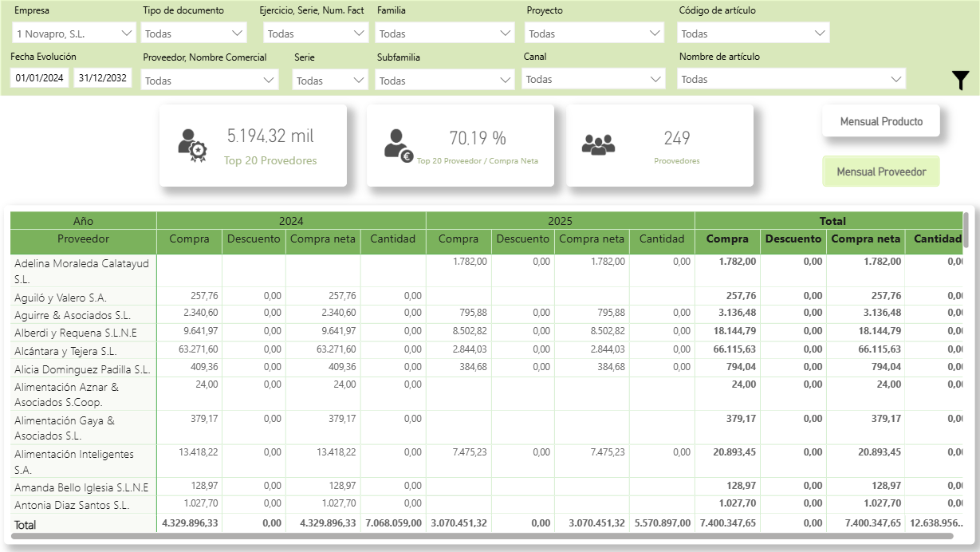Open the Código de artículo dropdown
Viewport: 980px width, 552px height.
pyautogui.click(x=753, y=34)
